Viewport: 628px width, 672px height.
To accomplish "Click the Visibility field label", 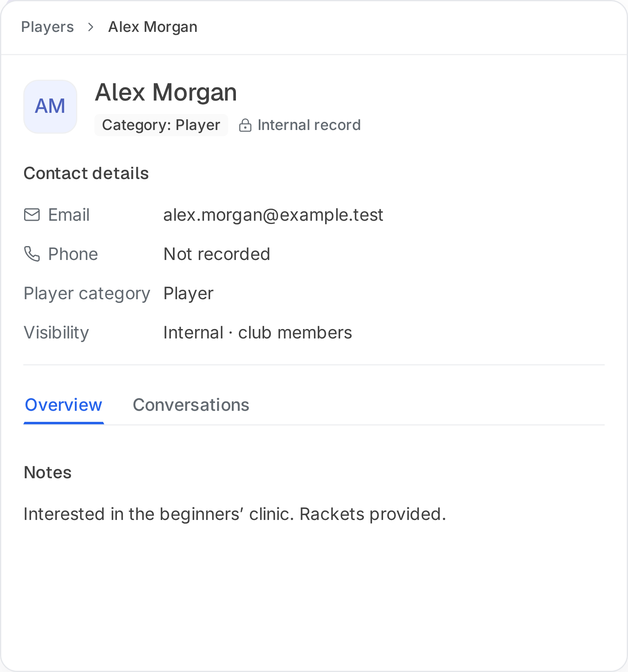I will pos(56,333).
